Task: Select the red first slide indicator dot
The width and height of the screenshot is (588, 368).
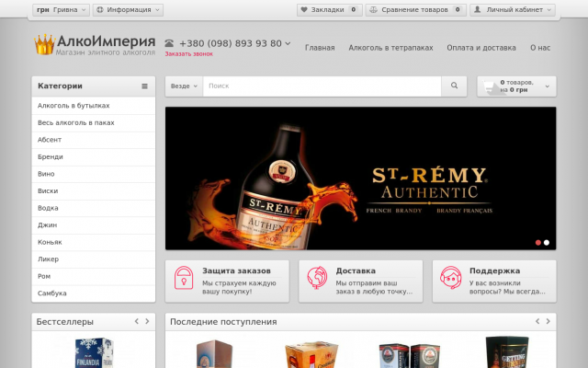Action: (538, 243)
